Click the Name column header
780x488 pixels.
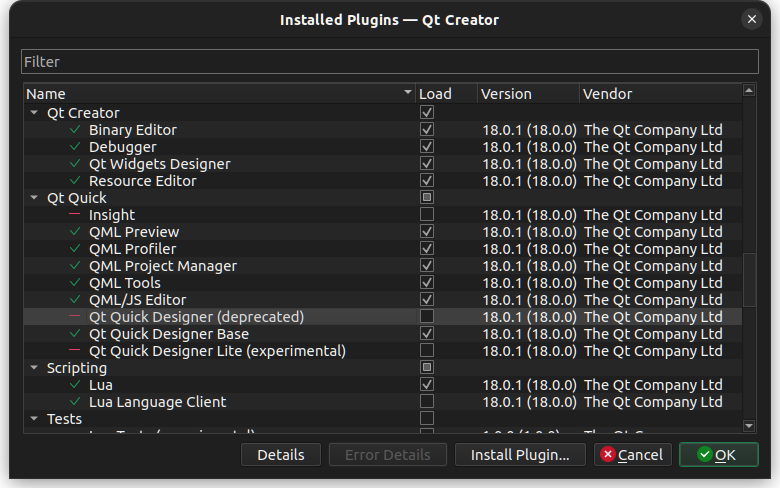(x=219, y=94)
